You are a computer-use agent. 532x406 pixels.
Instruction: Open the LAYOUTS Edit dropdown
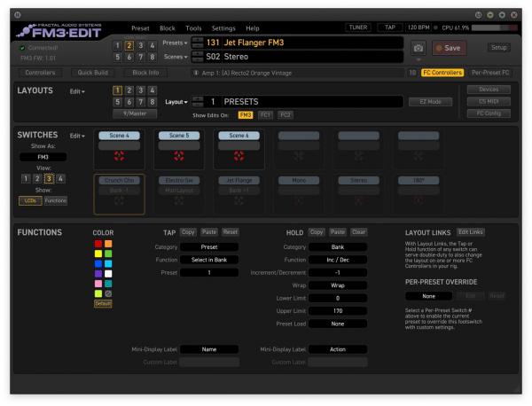point(77,91)
